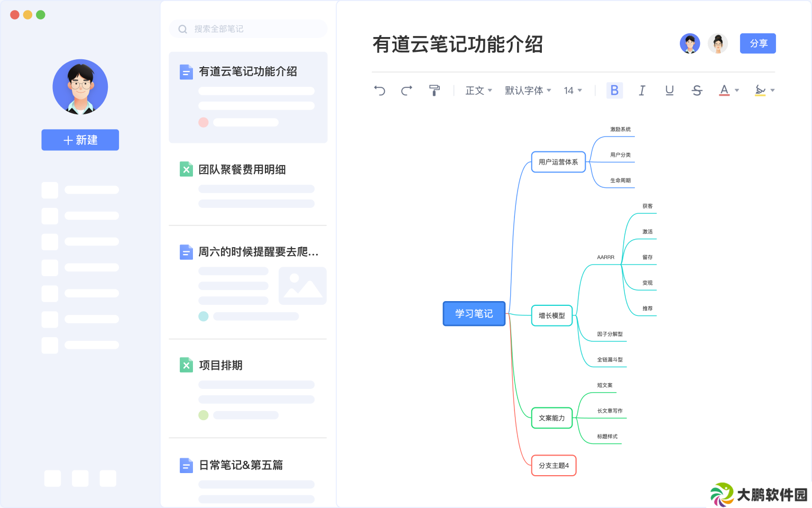Apply the red font color
This screenshot has height=508, width=812.
724,90
